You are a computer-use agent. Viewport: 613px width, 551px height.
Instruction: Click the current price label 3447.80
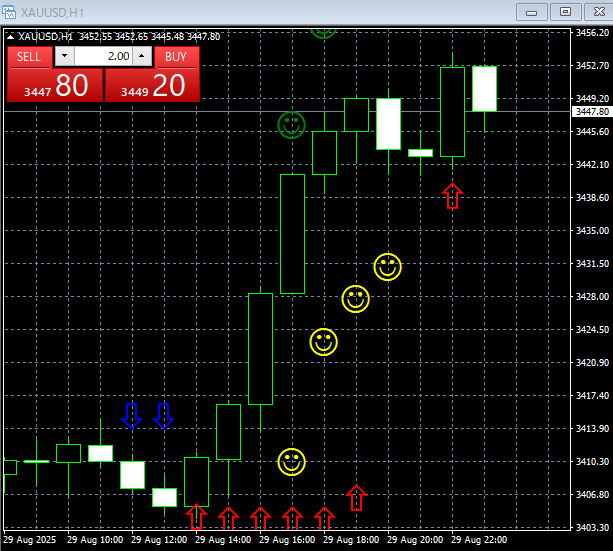point(592,112)
